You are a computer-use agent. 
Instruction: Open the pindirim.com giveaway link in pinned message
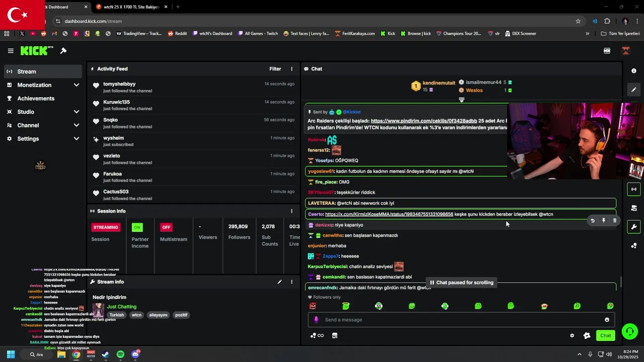[424, 121]
